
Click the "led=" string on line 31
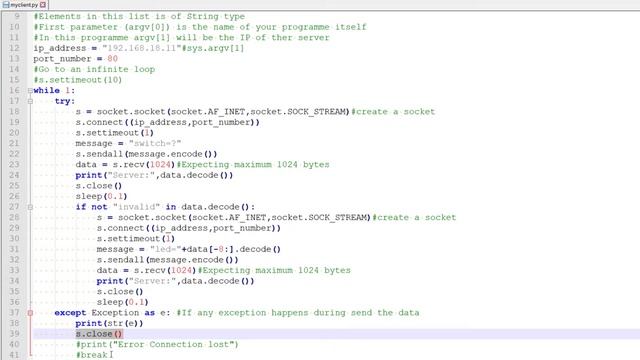[165, 249]
